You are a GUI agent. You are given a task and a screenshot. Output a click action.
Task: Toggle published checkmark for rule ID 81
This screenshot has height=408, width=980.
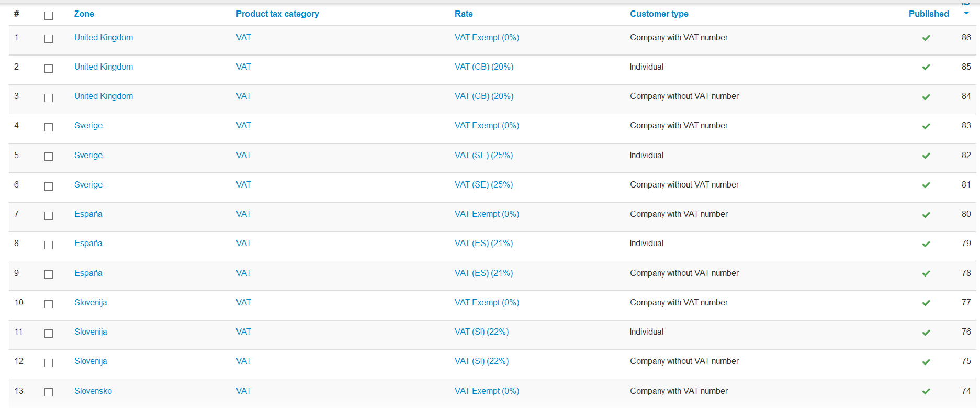pos(926,185)
